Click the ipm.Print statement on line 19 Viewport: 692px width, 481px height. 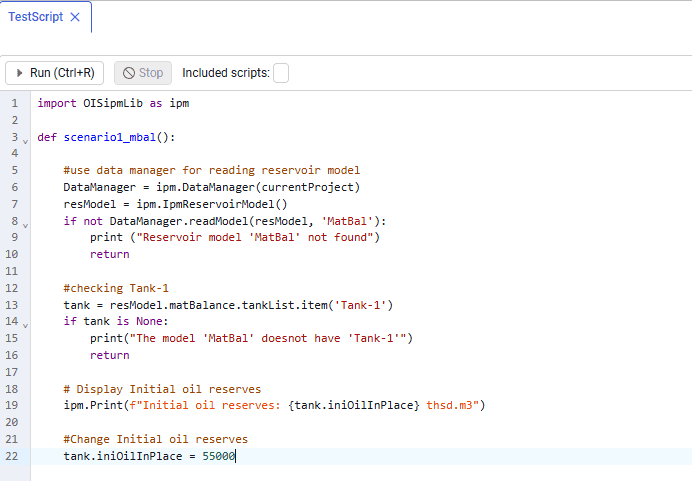(274, 405)
